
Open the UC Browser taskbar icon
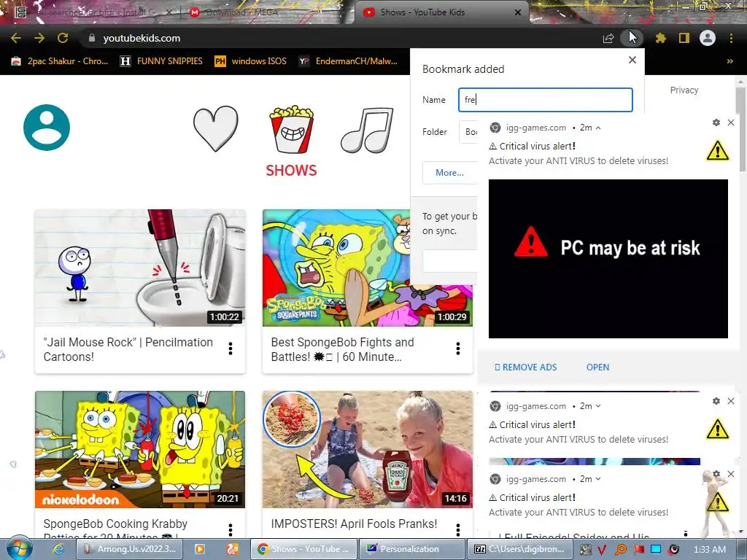click(233, 549)
